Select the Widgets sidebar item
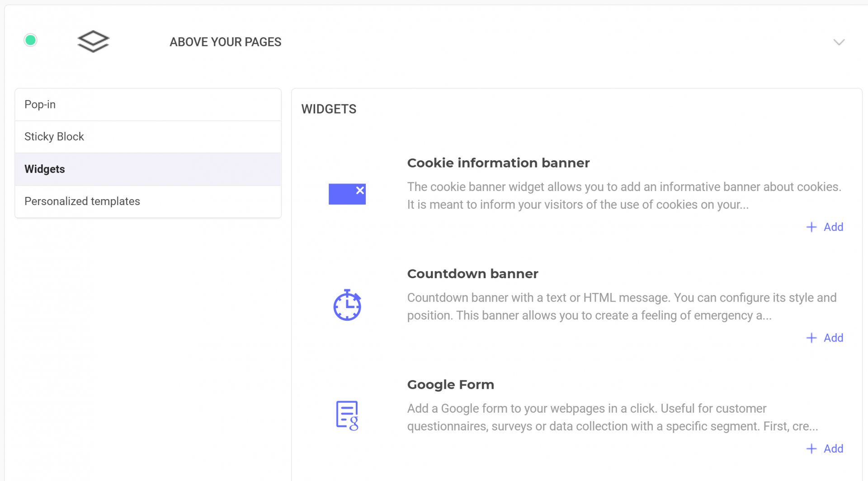Image resolution: width=868 pixels, height=481 pixels. [148, 169]
